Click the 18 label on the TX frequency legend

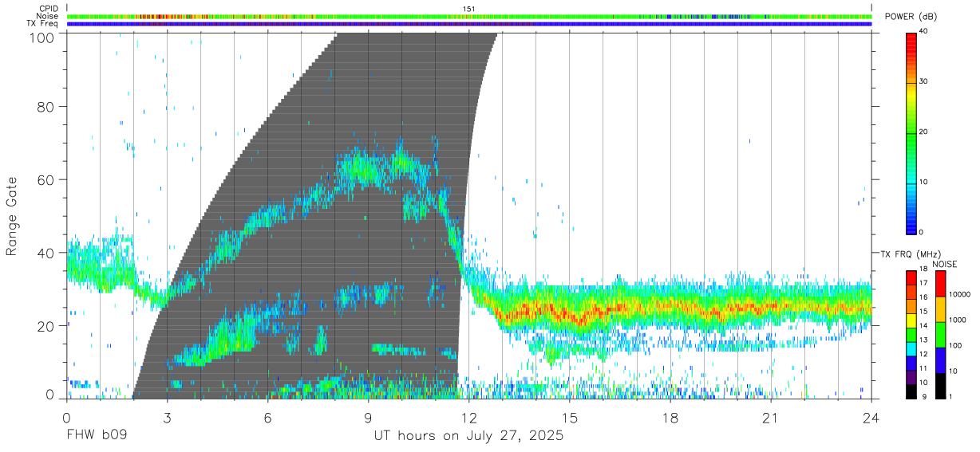(923, 270)
